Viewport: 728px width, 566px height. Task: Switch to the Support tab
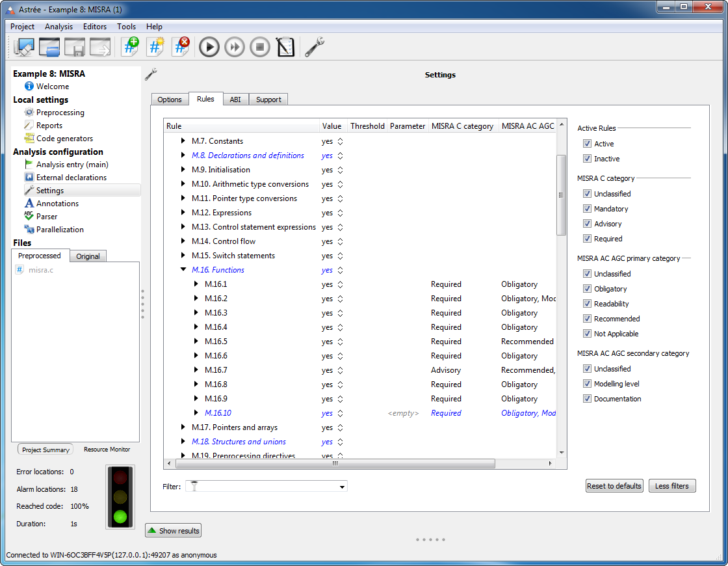(268, 100)
